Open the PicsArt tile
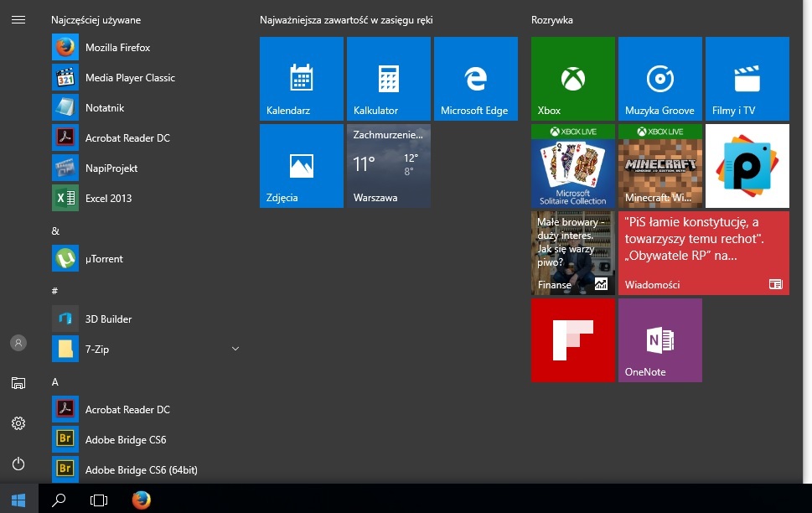Screen dimensions: 812x513 [747, 166]
